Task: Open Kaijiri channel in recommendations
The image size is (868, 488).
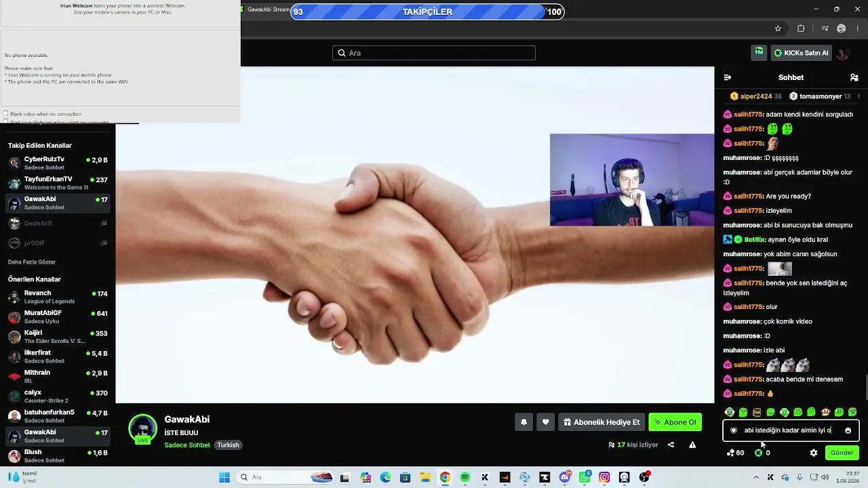Action: tap(58, 337)
